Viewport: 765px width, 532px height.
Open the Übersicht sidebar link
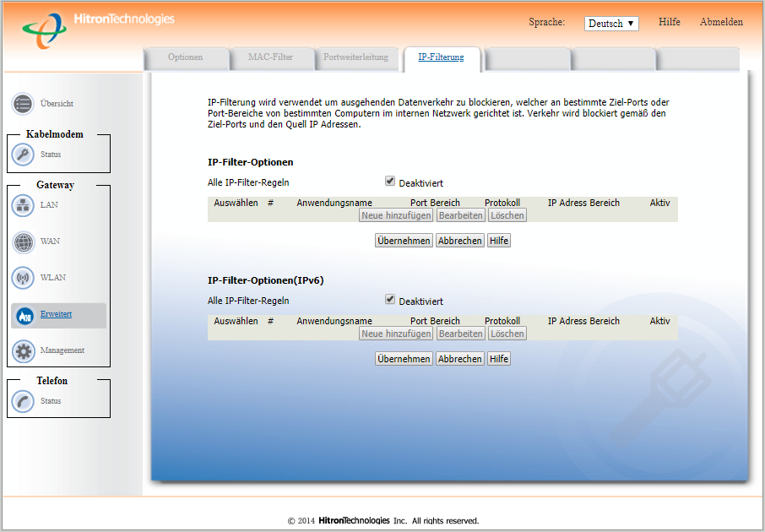57,104
